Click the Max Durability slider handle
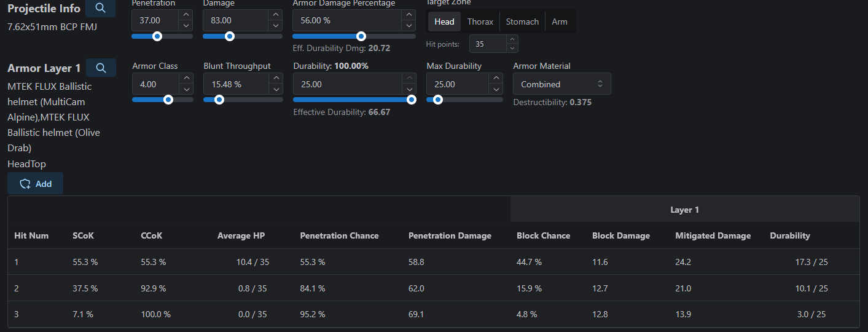868x332 pixels. pyautogui.click(x=437, y=100)
